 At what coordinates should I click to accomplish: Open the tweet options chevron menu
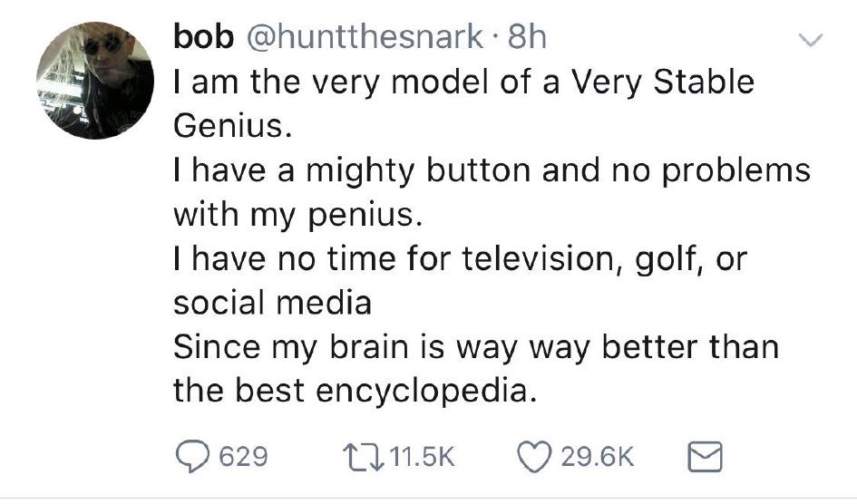[x=812, y=40]
